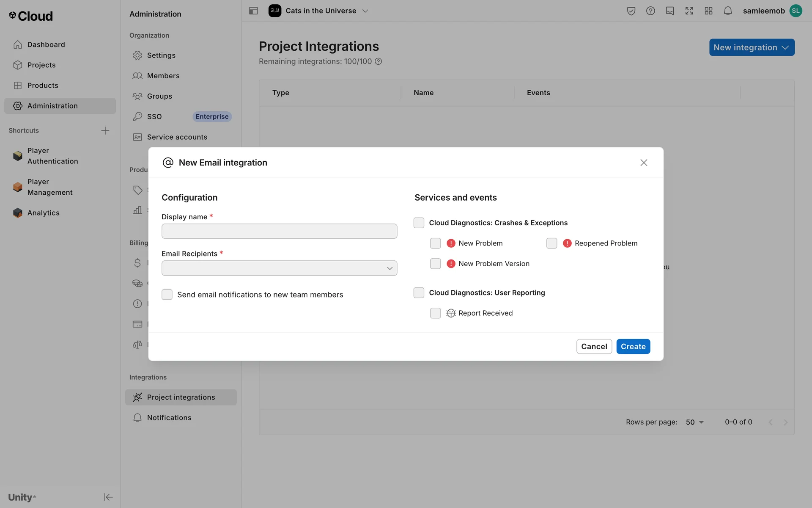Collapse the left sidebar with arrow icon
Image resolution: width=812 pixels, height=508 pixels.
point(108,497)
